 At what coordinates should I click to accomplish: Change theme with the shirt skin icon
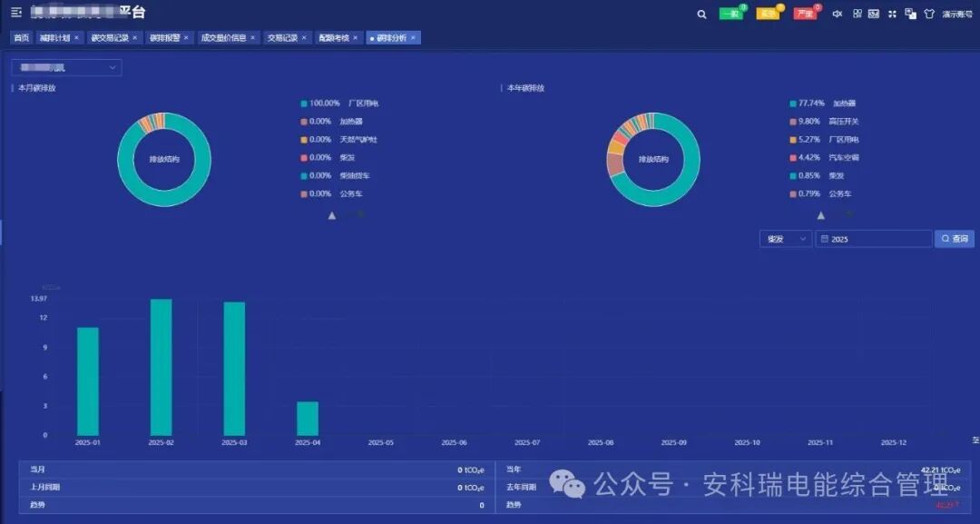(x=929, y=14)
